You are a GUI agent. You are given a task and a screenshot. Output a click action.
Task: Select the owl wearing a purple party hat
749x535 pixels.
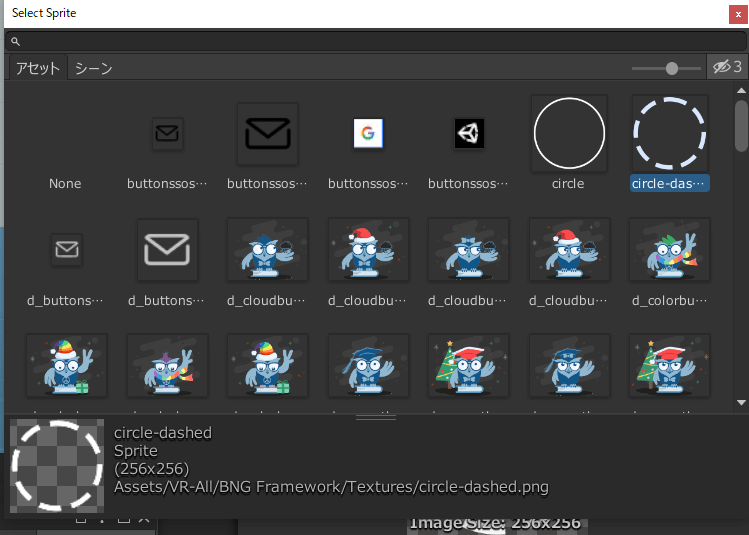pos(167,366)
